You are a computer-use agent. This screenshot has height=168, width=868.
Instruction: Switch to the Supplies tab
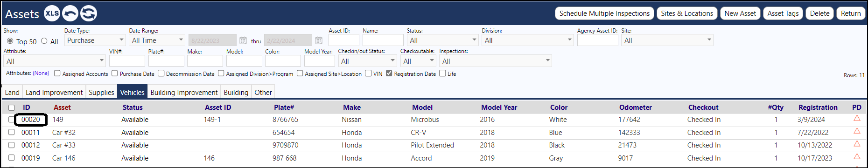click(101, 92)
